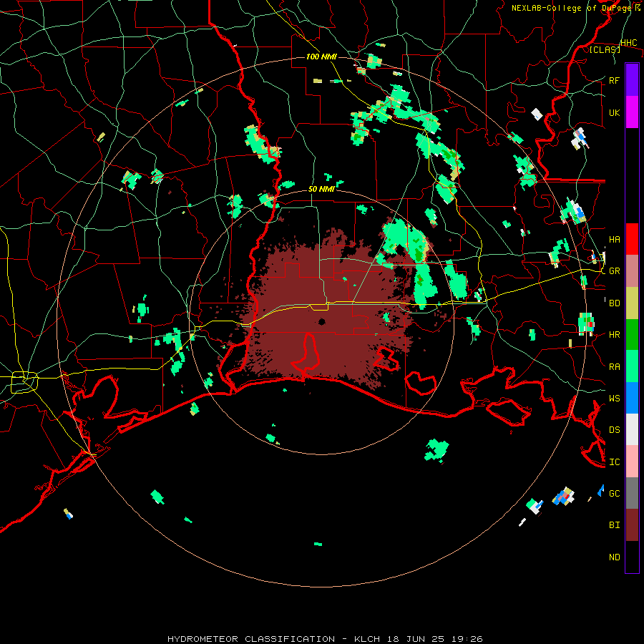This screenshot has height=644, width=644.
Task: Click the brown BI legend color swatch
Action: (632, 525)
